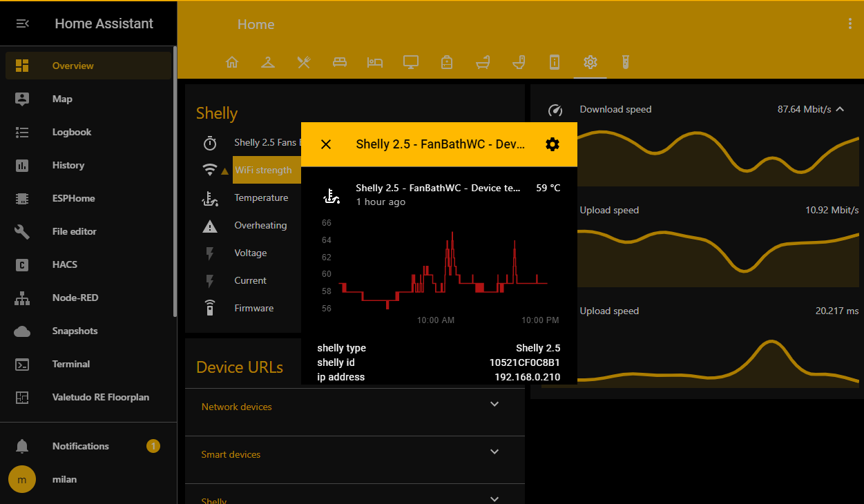
Task: Switch to the monitor office tab
Action: pos(411,62)
